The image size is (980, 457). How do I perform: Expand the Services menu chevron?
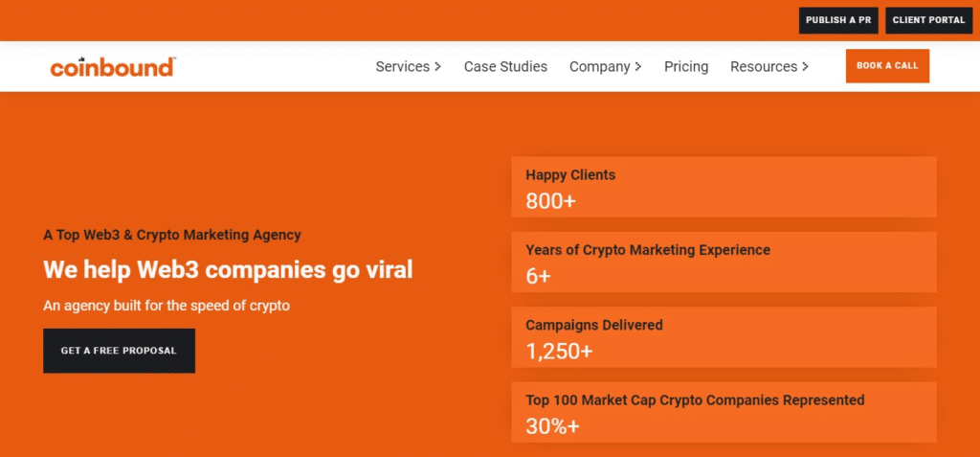point(437,67)
